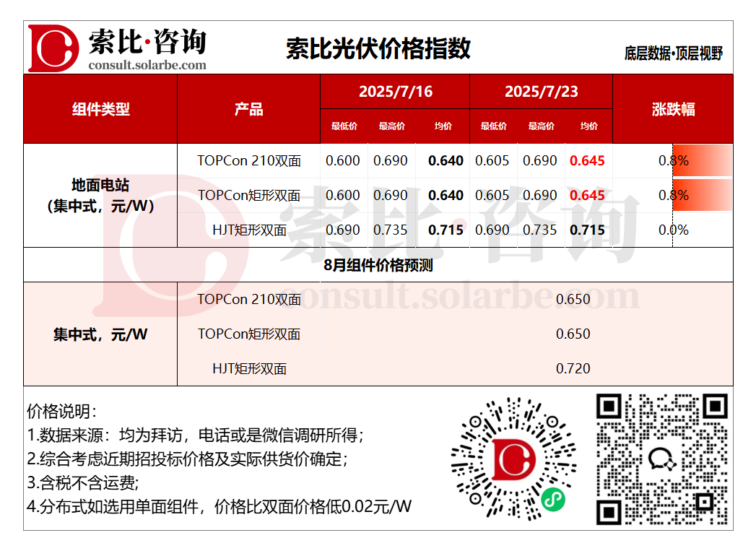Select the 地面电站 (集中式, 元/W) category cell
Viewport: 756px width, 551px height.
pyautogui.click(x=101, y=196)
